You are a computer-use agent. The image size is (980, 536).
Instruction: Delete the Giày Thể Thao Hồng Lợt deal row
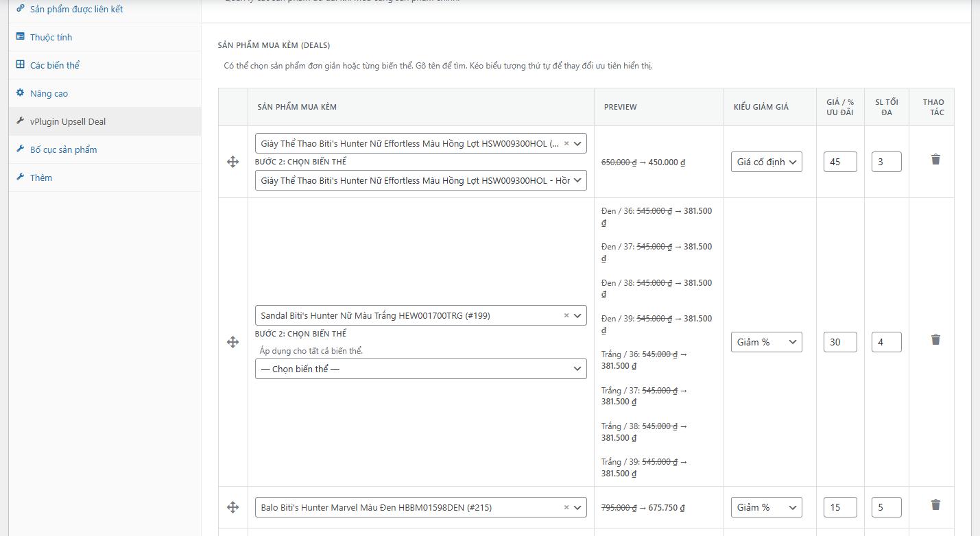[x=935, y=160]
